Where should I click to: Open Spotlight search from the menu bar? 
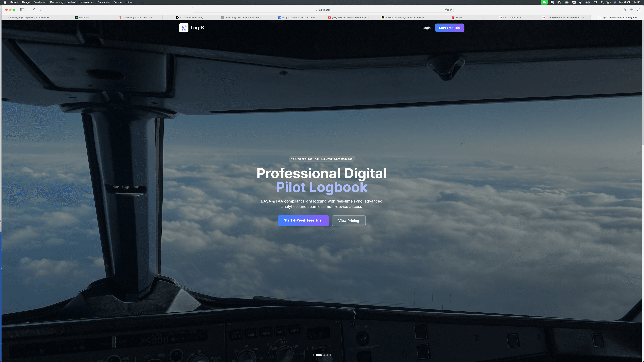(602, 2)
